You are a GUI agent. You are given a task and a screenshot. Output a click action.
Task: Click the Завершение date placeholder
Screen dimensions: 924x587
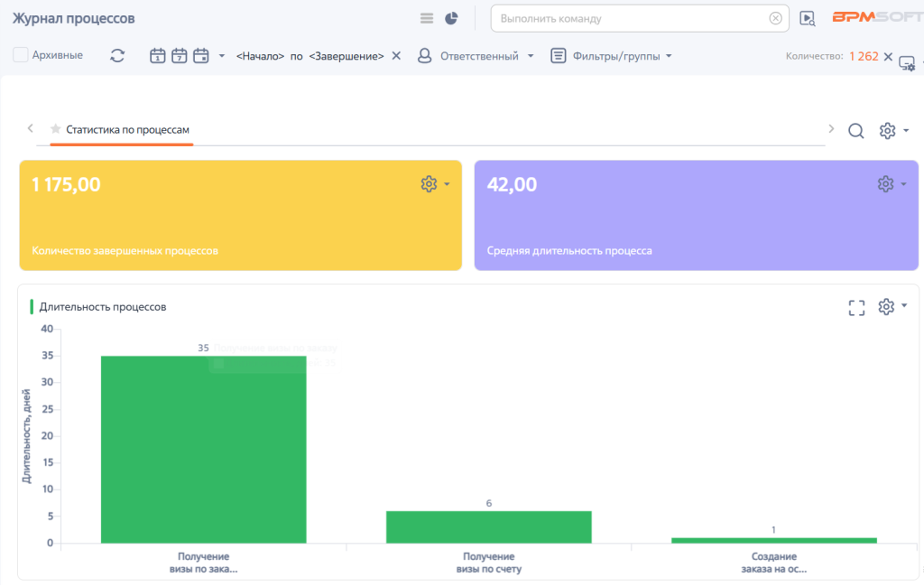coord(346,56)
